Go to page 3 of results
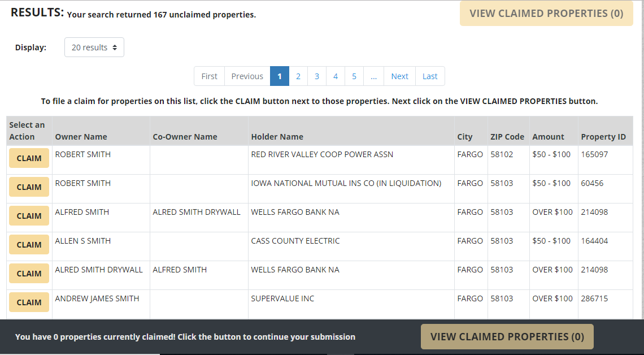Viewport: 644px width, 355px height. [317, 76]
